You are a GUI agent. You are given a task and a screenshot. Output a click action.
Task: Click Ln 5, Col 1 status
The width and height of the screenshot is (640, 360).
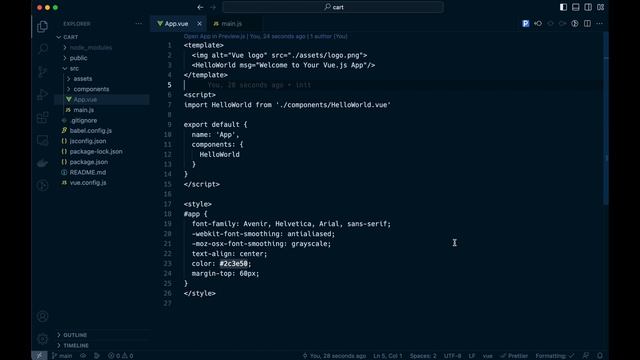(x=387, y=356)
